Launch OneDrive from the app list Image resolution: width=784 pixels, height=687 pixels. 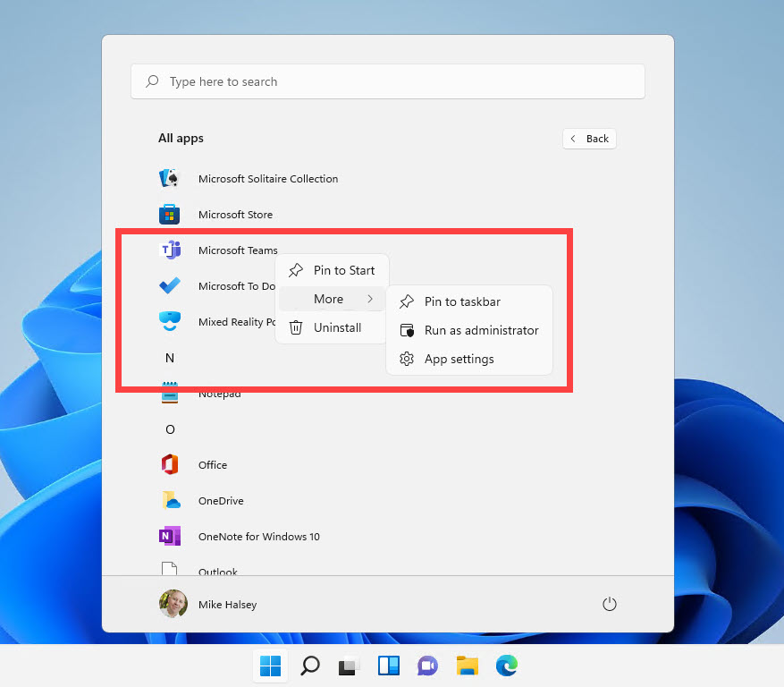(x=170, y=501)
